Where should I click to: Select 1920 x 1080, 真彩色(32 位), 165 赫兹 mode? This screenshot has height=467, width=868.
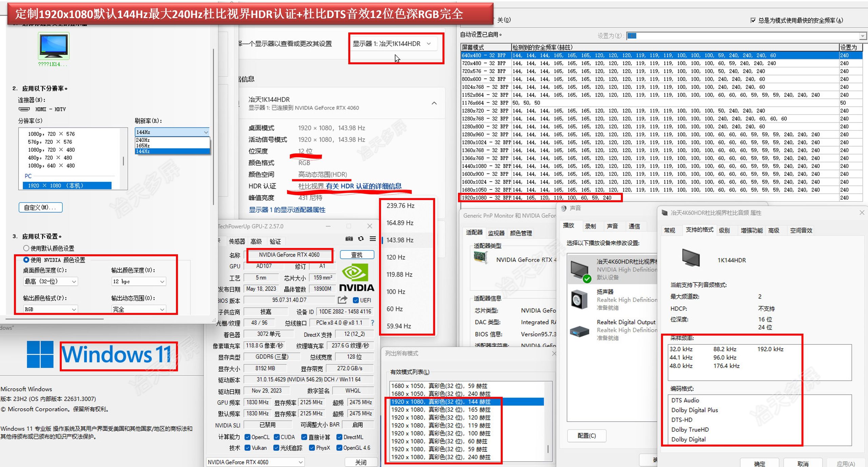467,409
